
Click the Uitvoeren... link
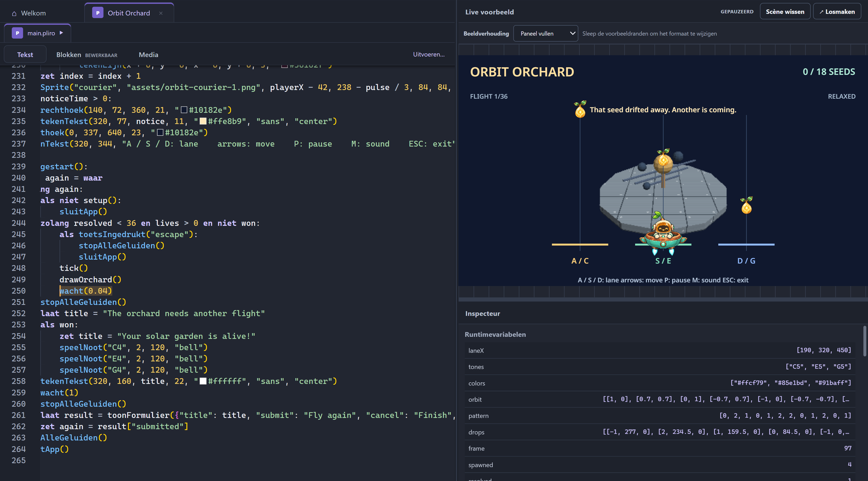(429, 54)
